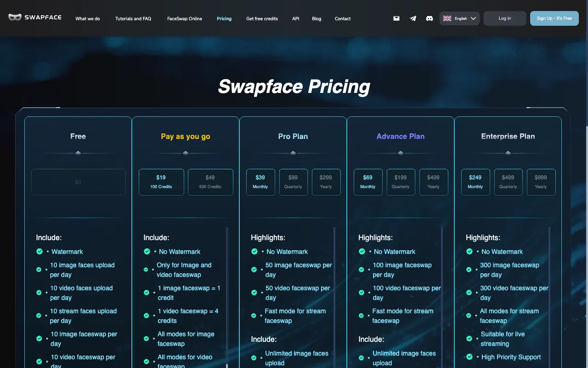
Task: Select Pro Plan $99 Quarterly
Action: coord(293,182)
